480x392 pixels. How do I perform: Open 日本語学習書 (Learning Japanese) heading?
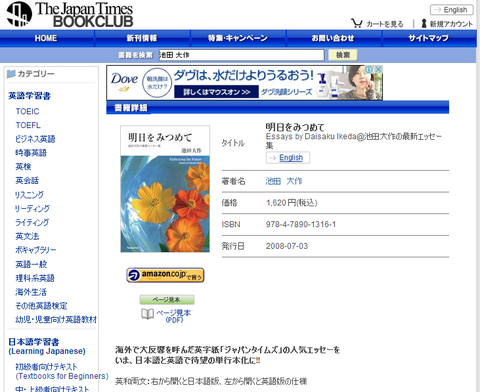[47, 346]
